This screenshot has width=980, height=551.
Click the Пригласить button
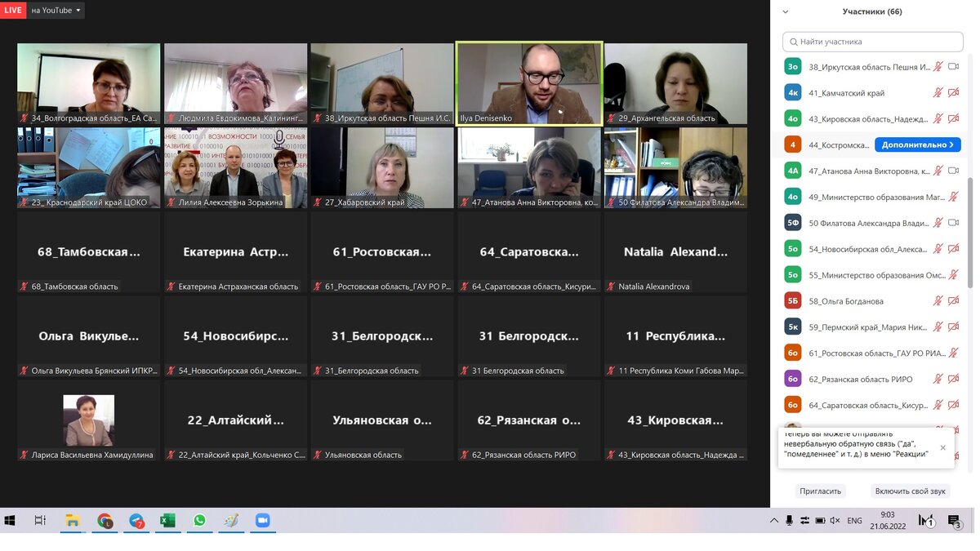click(820, 491)
